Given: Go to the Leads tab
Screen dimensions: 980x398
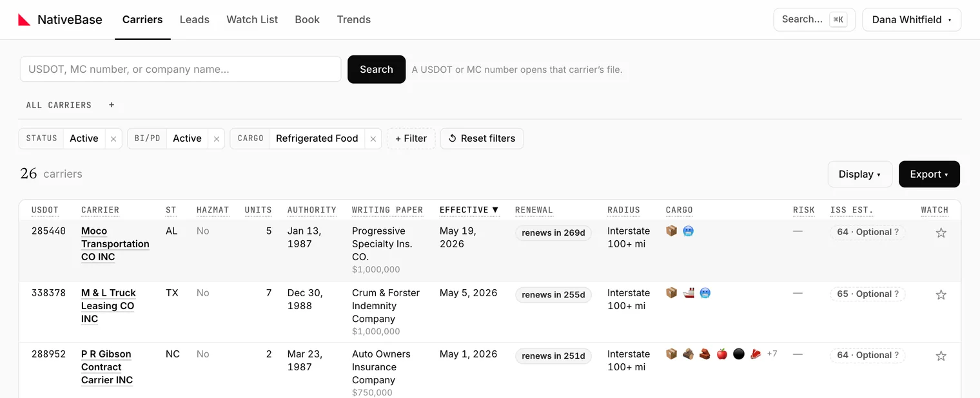Looking at the screenshot, I should 194,20.
